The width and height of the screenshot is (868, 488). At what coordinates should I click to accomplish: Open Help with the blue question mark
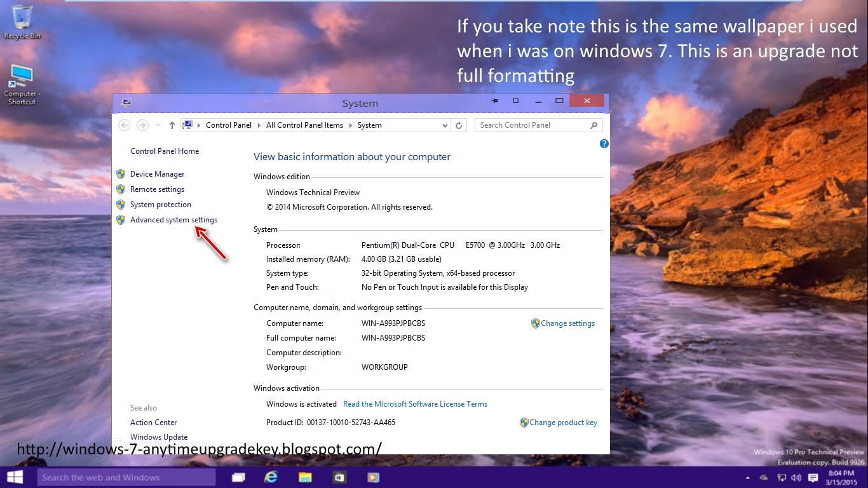pos(604,144)
